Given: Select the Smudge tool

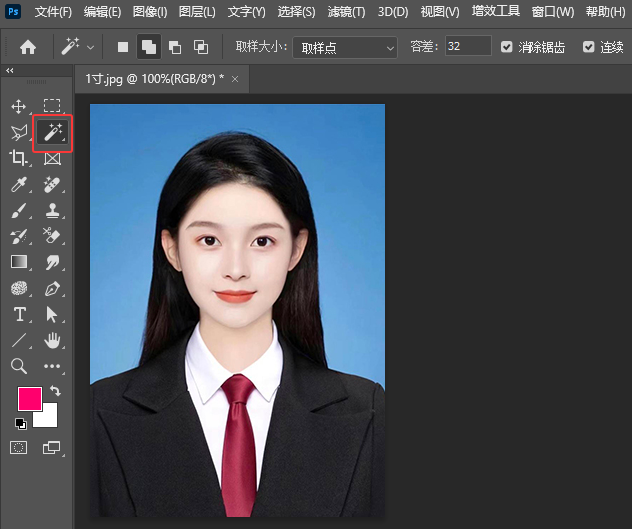Looking at the screenshot, I should click(x=52, y=262).
